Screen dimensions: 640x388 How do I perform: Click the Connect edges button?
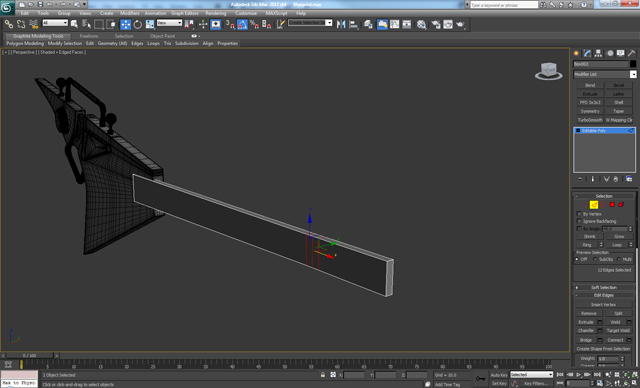[615, 340]
